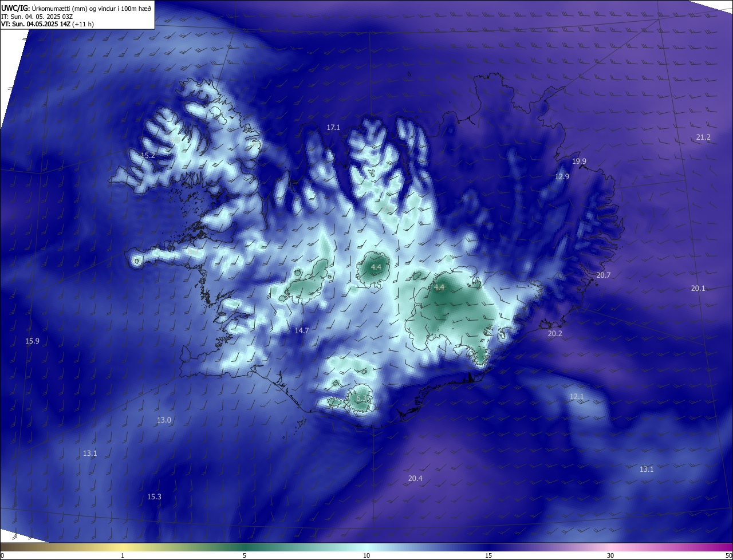Click the 12.1 value label
Viewport: 733px width, 560px height.
coord(577,396)
